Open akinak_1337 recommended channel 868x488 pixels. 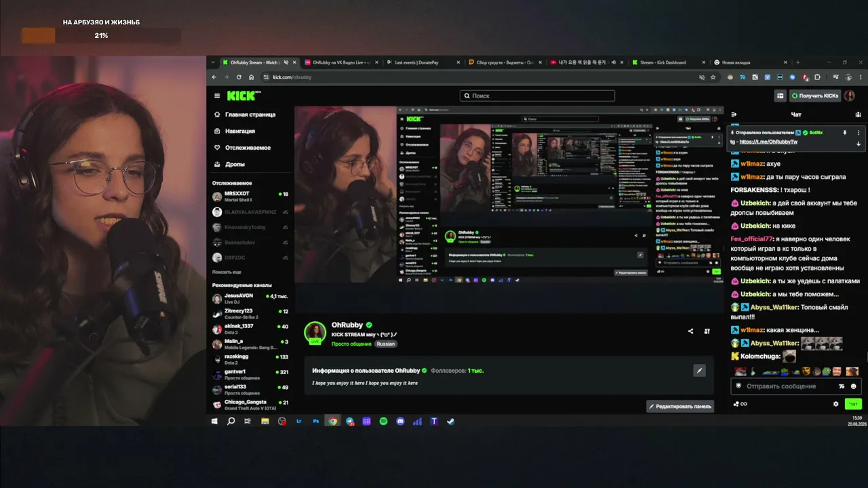[x=250, y=329]
